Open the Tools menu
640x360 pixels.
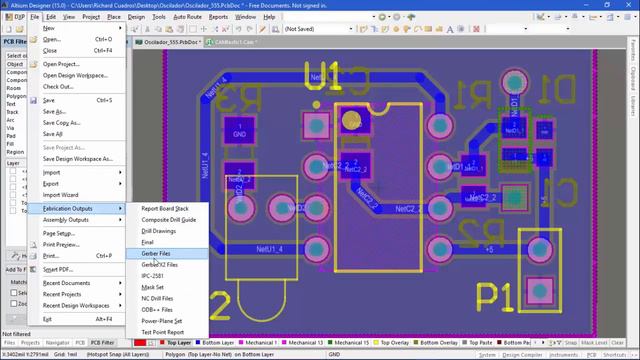pos(159,17)
